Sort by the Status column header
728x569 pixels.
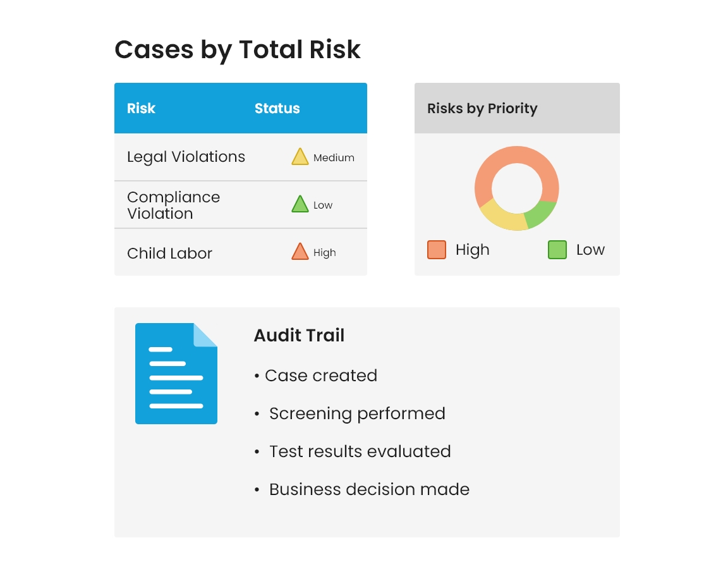(x=277, y=108)
